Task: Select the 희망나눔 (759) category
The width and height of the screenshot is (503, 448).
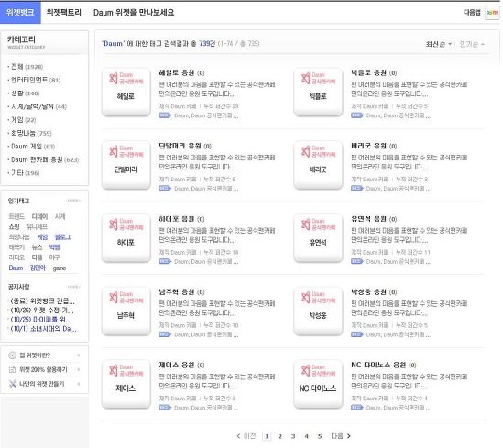Action: [31, 133]
